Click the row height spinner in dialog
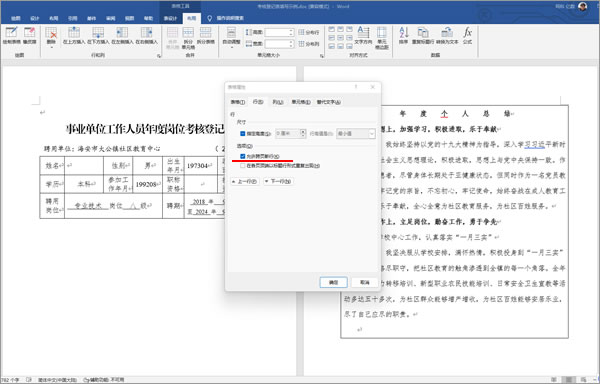Viewport: 600px width, 384px height. (303, 133)
